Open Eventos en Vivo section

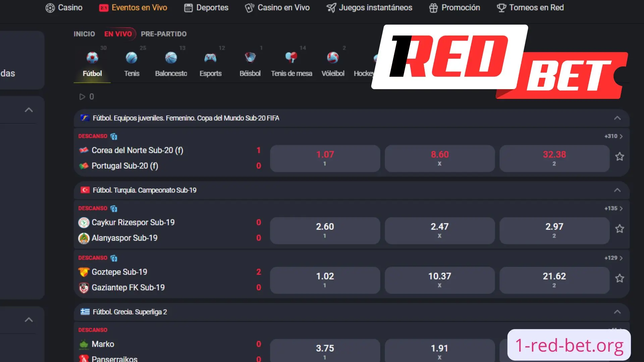coord(133,7)
